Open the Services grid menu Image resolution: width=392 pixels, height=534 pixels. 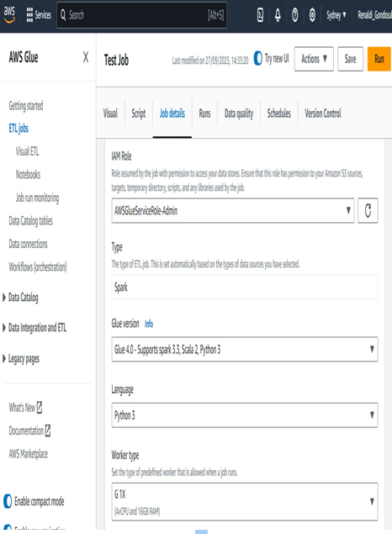click(39, 14)
